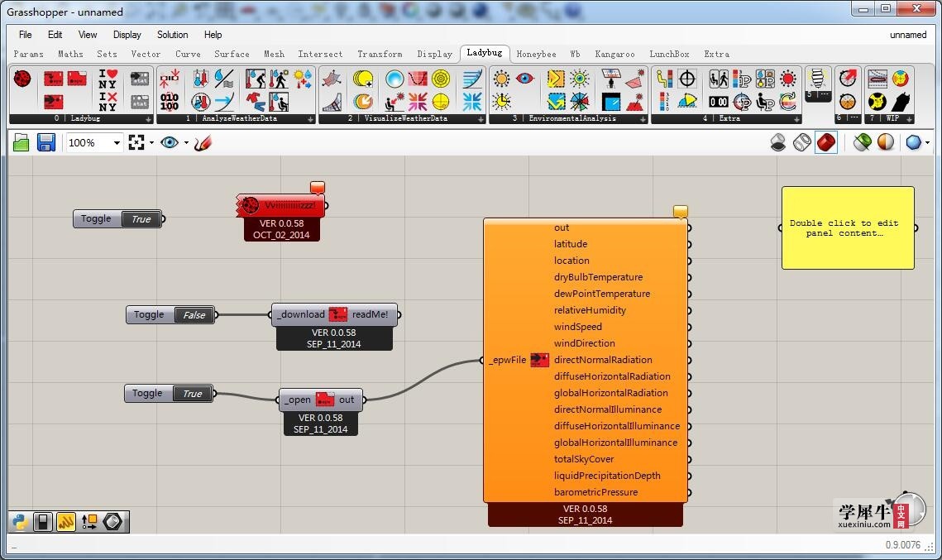Image resolution: width=942 pixels, height=560 pixels.
Task: Open the zoom extents arrow menu
Action: coord(151,143)
